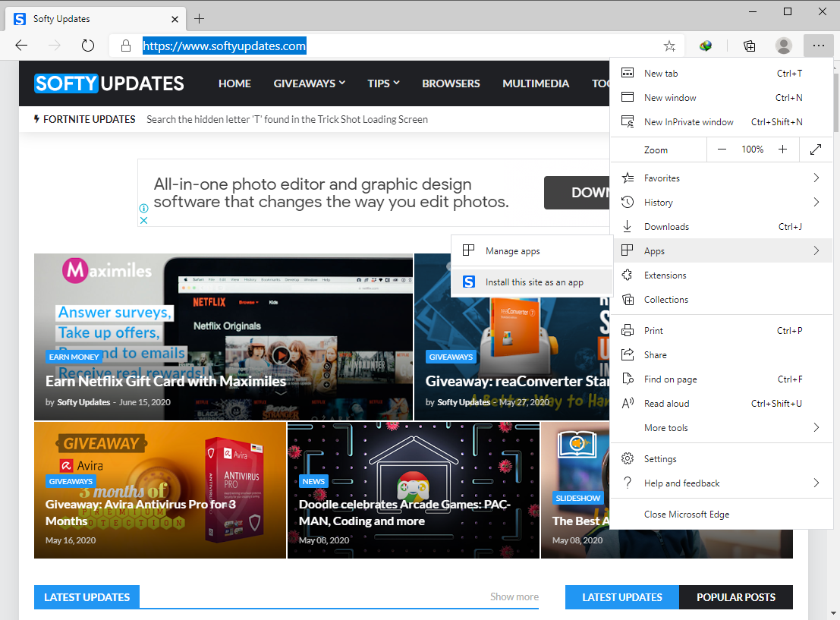Close the Softy Updates tab
The width and height of the screenshot is (840, 620).
pyautogui.click(x=175, y=19)
